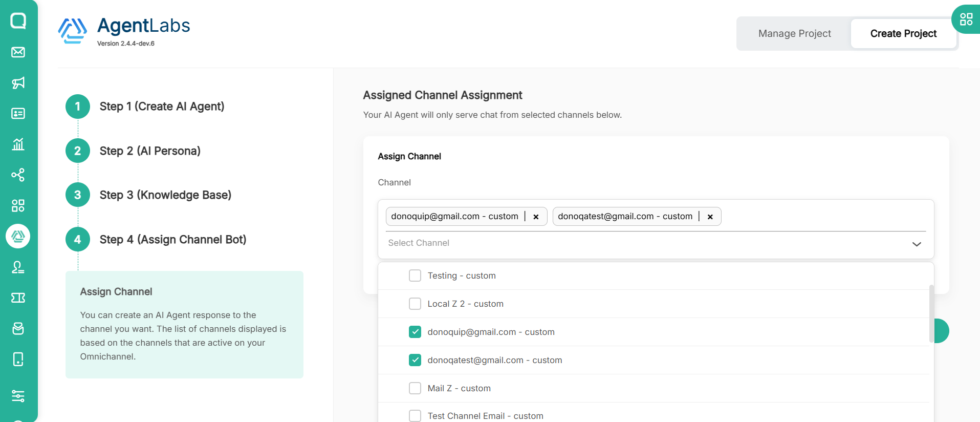Image resolution: width=980 pixels, height=422 pixels.
Task: Jump to Step 3 (Knowledge Base)
Action: (x=165, y=195)
